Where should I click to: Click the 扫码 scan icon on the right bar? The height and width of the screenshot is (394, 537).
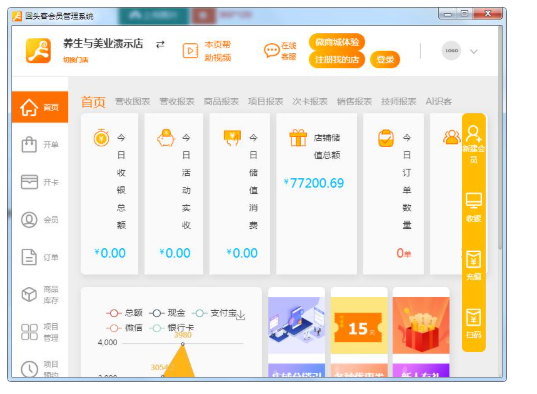[474, 318]
